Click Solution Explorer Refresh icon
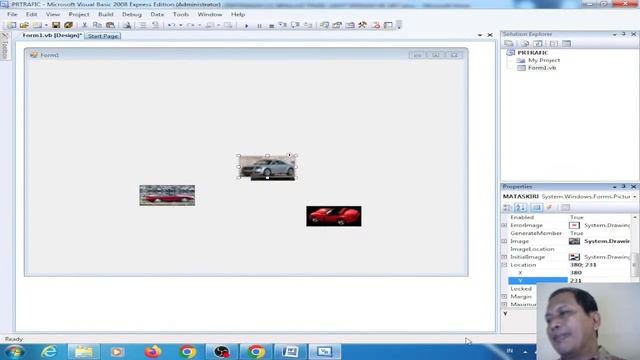 click(538, 44)
